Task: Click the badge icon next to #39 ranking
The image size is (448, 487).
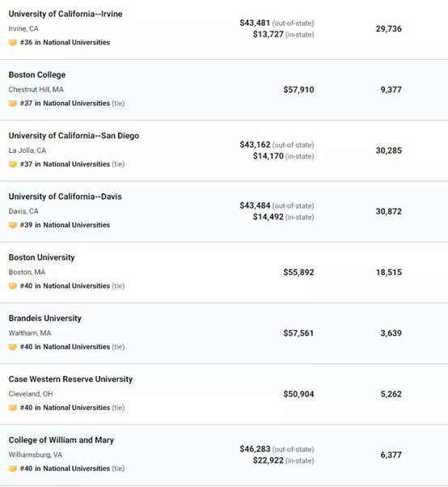Action: [x=13, y=225]
